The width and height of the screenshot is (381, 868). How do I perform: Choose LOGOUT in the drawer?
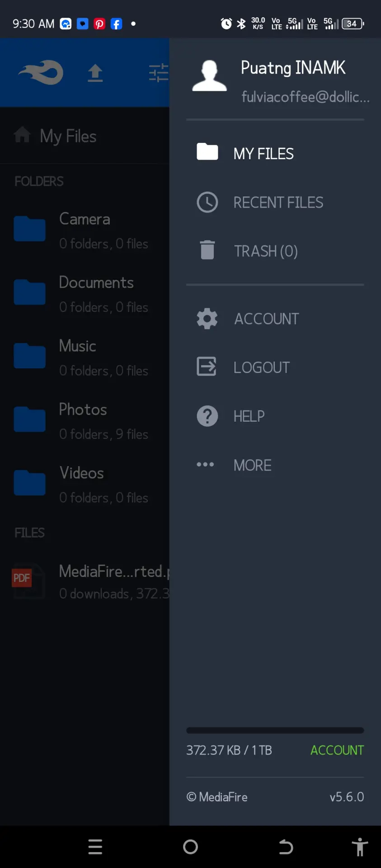[262, 368]
